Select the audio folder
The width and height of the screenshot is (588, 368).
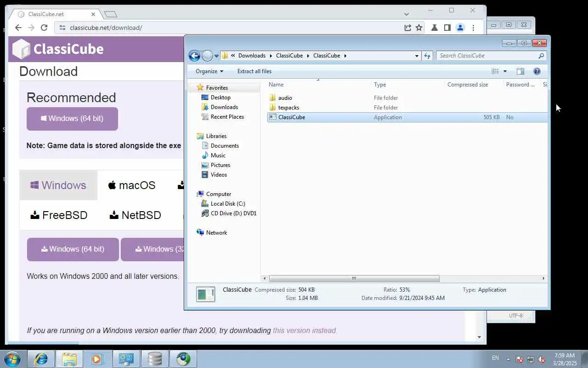285,98
